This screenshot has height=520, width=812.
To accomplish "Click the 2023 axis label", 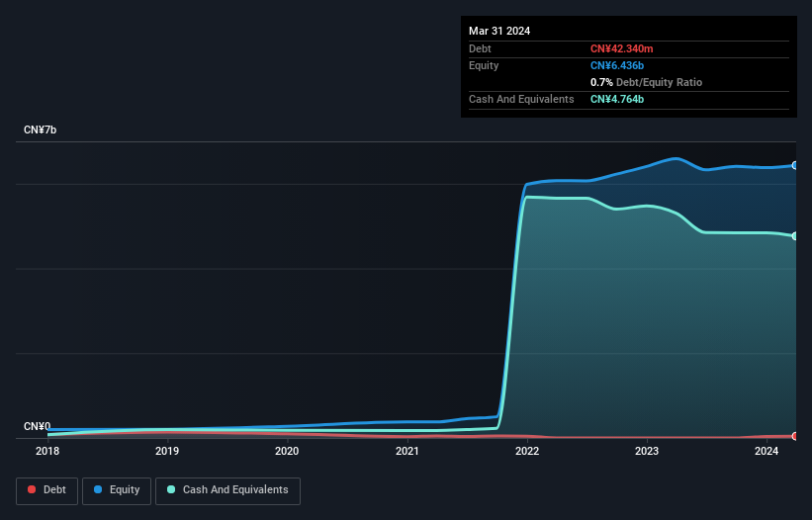I will (x=647, y=451).
